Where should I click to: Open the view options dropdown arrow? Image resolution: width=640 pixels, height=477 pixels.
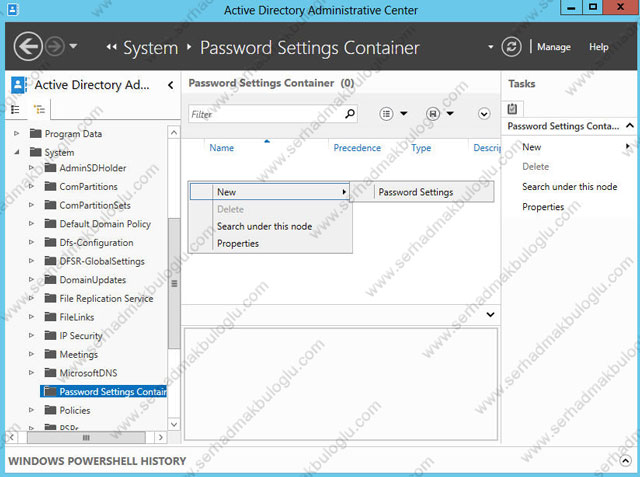(404, 113)
